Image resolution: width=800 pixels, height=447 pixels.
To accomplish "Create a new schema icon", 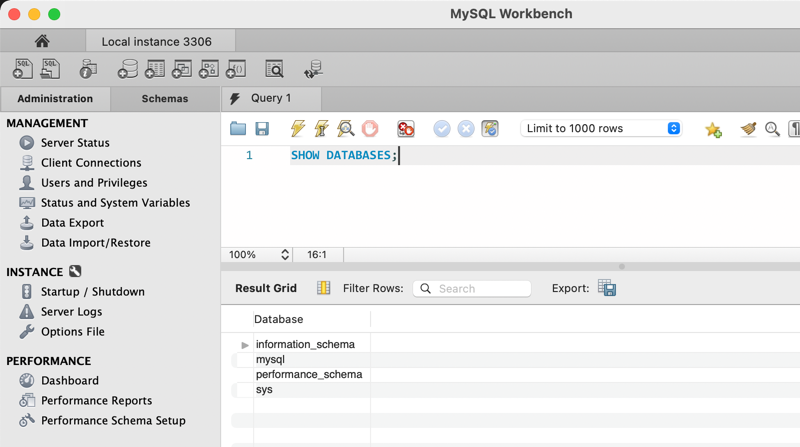I will (x=128, y=69).
